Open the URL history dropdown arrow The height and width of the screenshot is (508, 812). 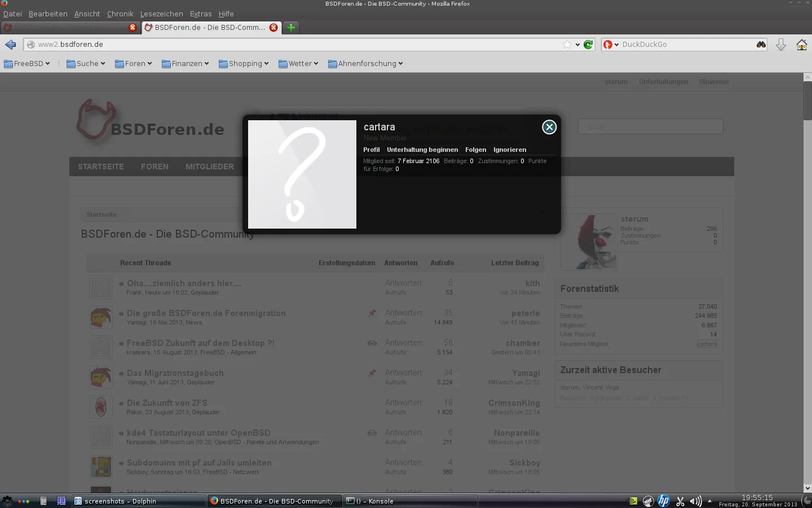577,45
